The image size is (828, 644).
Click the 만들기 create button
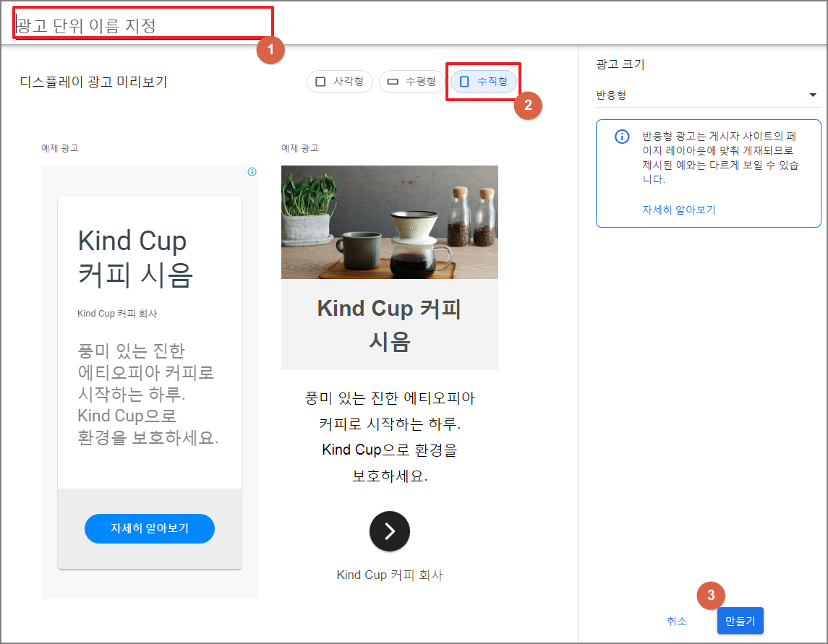click(740, 620)
